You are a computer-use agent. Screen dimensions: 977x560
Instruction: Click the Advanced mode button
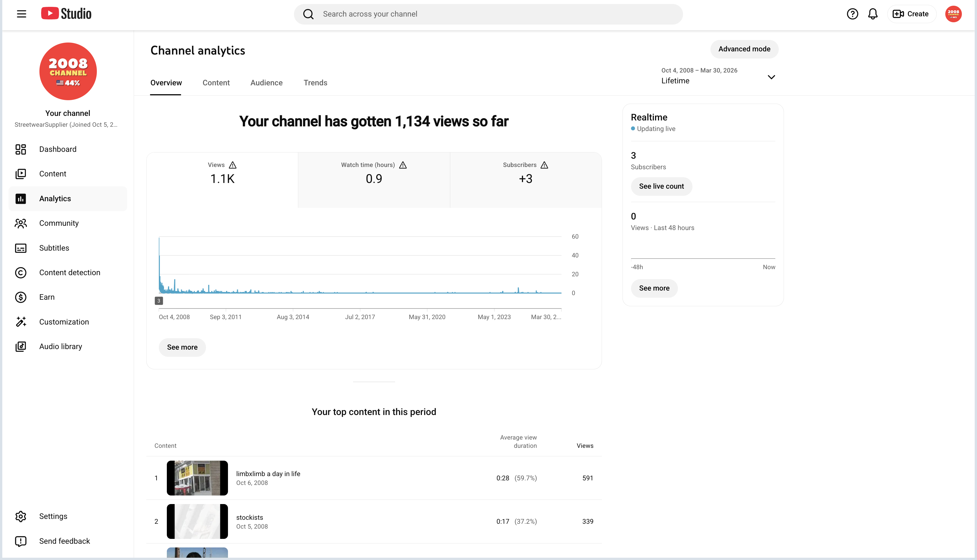click(x=744, y=49)
